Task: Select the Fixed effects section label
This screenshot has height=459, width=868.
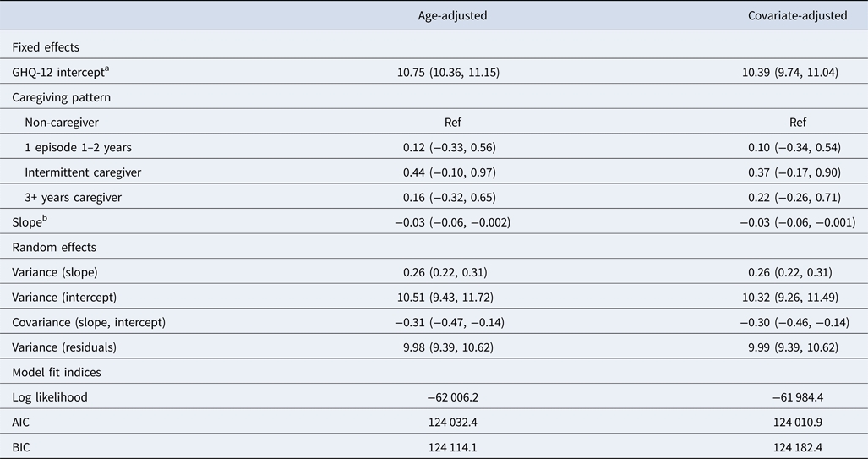Action: click(46, 47)
